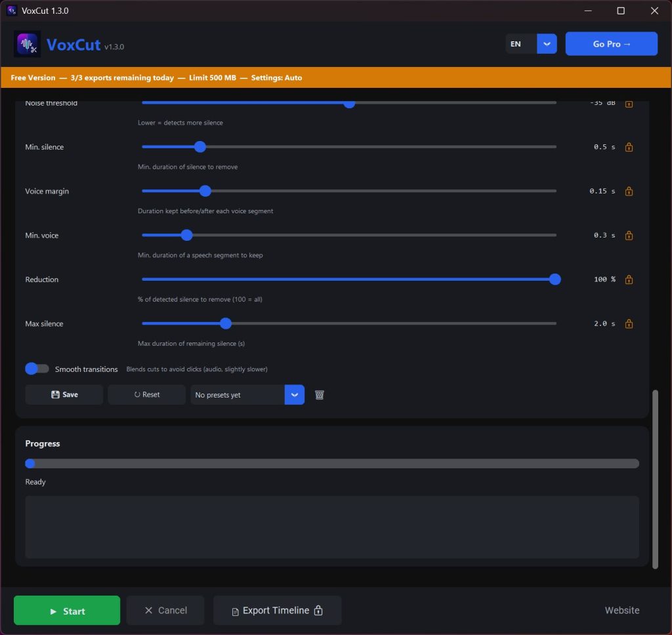Click the lock icon on Export Timeline
The height and width of the screenshot is (635, 672).
[318, 610]
